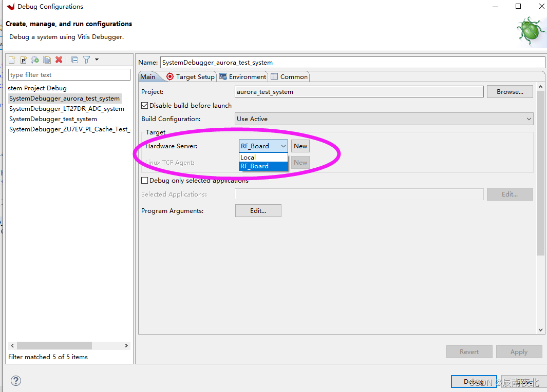
Task: Click the vertical scrollbar thumb in Main tab
Action: (540, 173)
